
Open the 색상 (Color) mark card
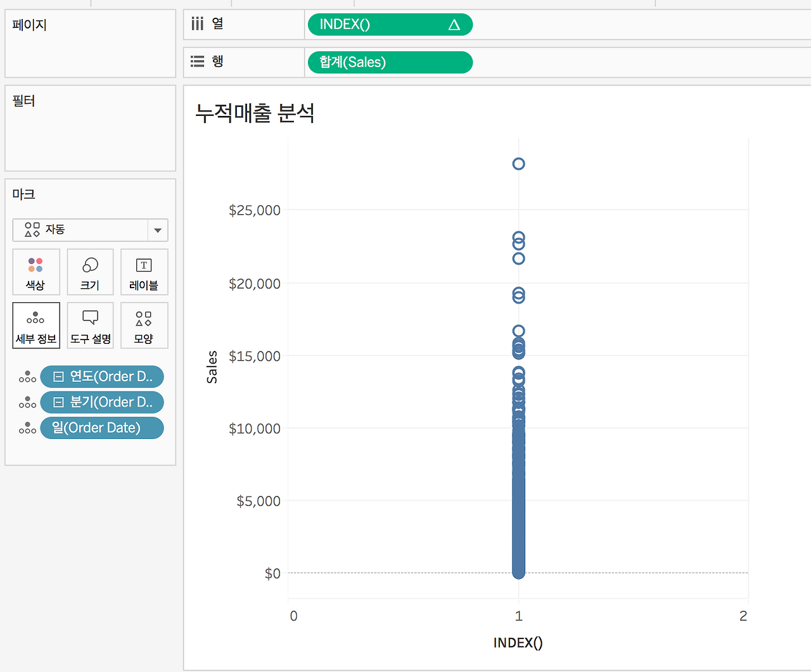(x=36, y=272)
